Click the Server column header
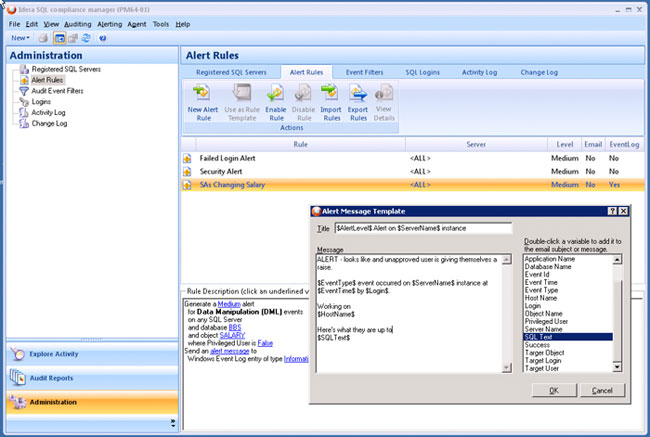 [476, 145]
